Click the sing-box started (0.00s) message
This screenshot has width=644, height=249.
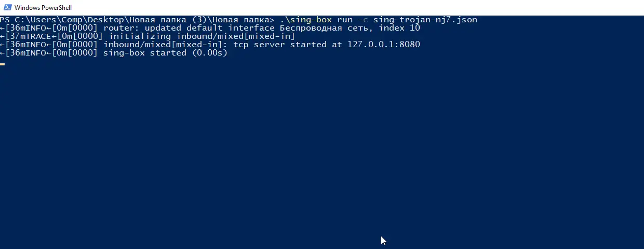coord(165,53)
